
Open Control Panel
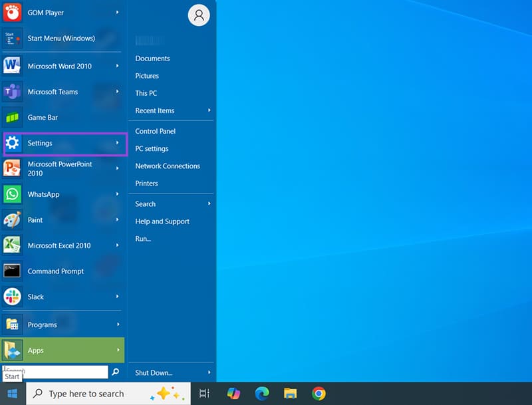pos(156,131)
